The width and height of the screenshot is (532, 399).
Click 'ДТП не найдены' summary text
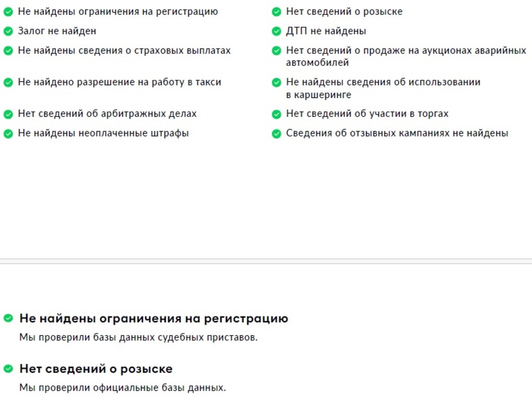click(x=326, y=31)
